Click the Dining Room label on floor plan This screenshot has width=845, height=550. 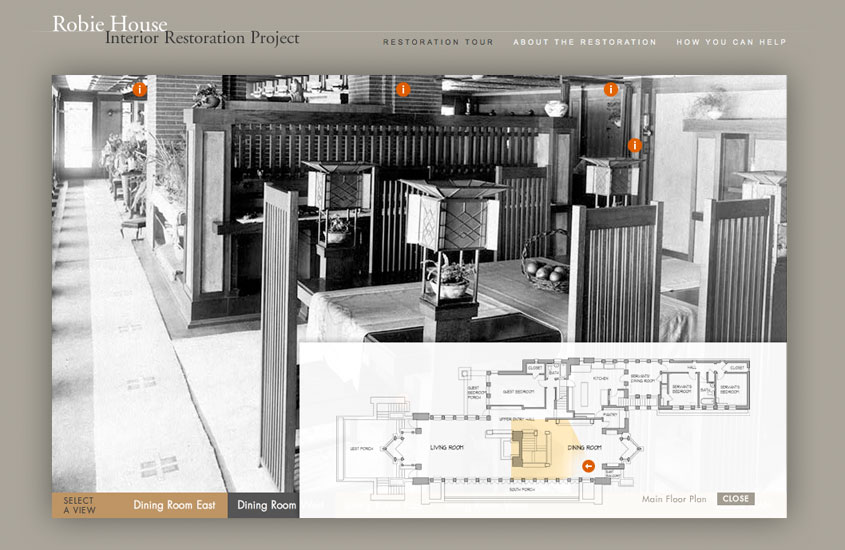584,447
